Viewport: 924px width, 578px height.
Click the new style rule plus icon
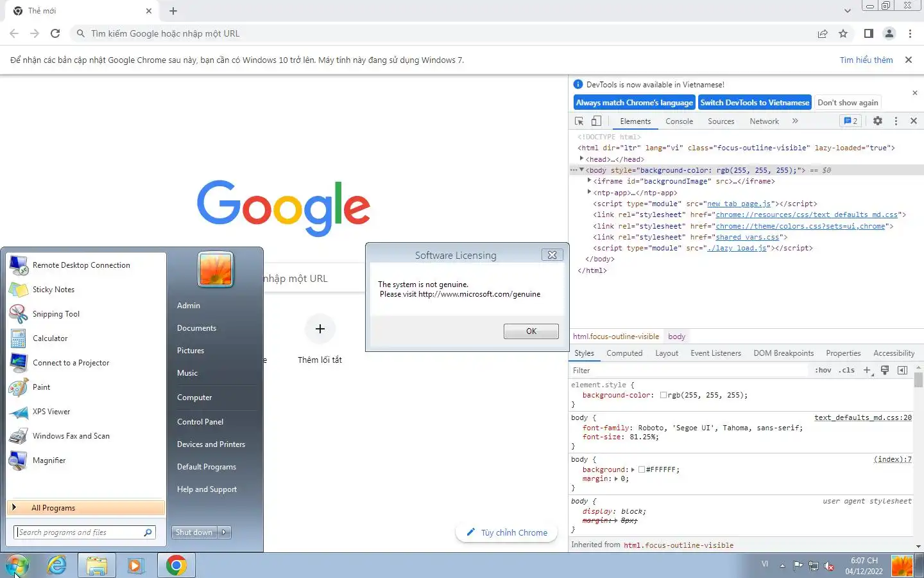click(868, 370)
